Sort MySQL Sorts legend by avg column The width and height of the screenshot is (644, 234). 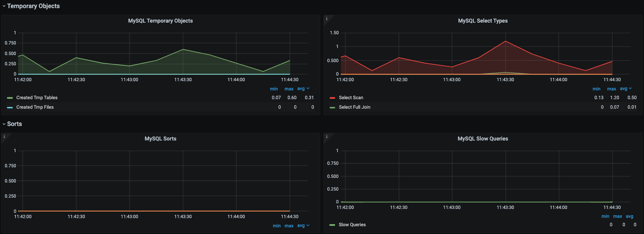click(301, 226)
